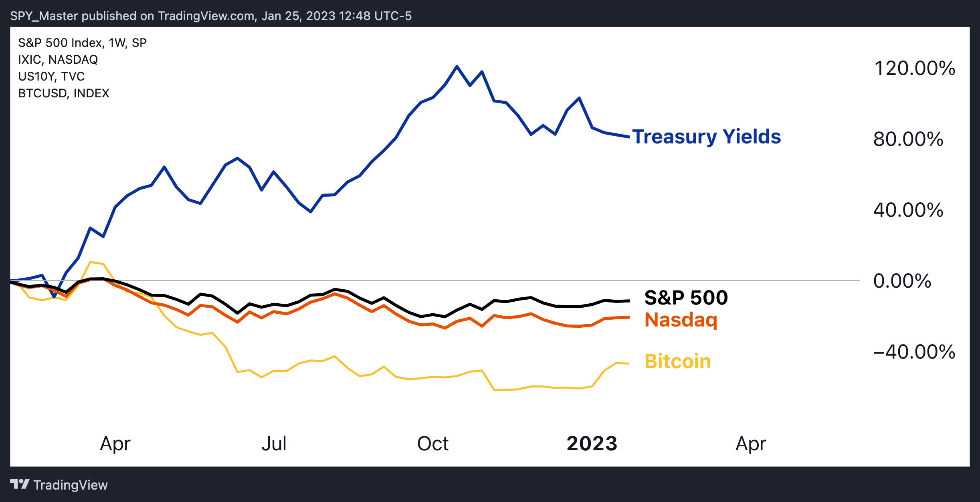The width and height of the screenshot is (980, 502).
Task: Click the 0.00% baseline axis label
Action: click(902, 281)
